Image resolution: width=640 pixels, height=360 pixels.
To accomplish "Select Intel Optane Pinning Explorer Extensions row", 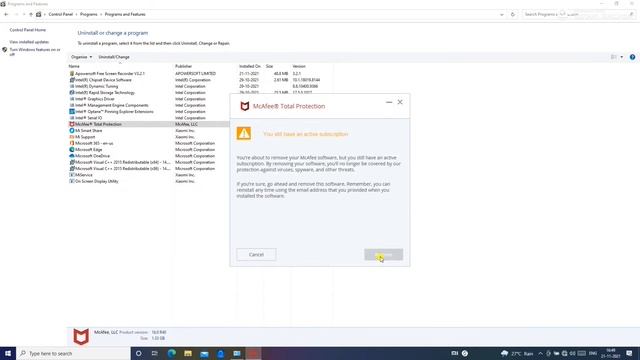I will click(x=149, y=111).
